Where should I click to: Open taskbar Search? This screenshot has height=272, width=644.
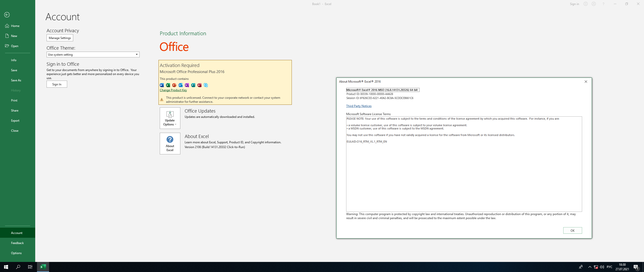click(18, 267)
